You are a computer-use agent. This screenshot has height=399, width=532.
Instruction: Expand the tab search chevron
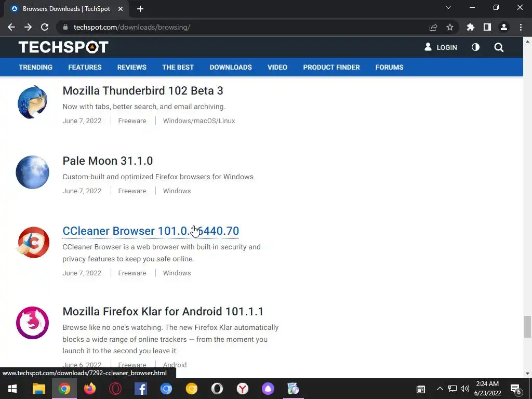[x=448, y=7]
